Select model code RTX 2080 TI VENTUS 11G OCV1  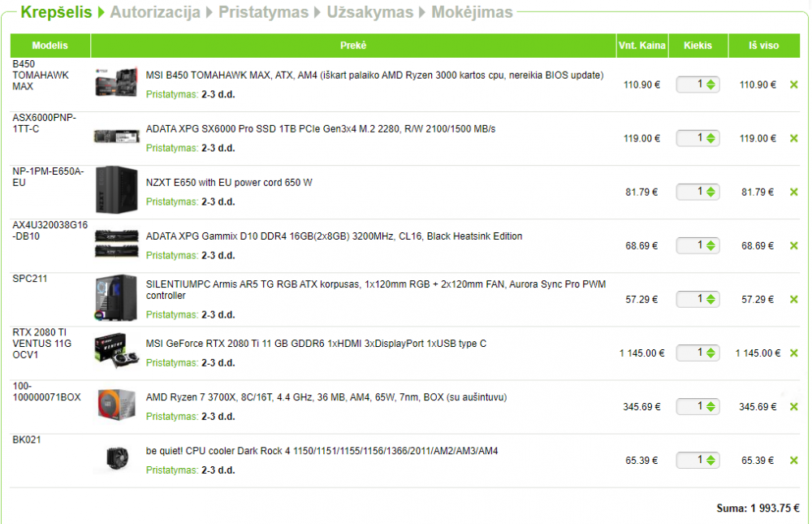point(42,344)
